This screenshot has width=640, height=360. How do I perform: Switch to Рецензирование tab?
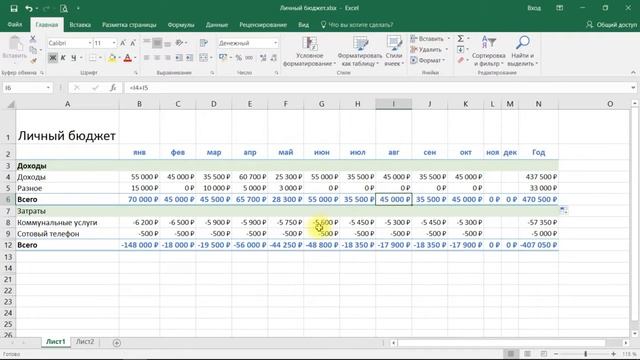(x=263, y=25)
